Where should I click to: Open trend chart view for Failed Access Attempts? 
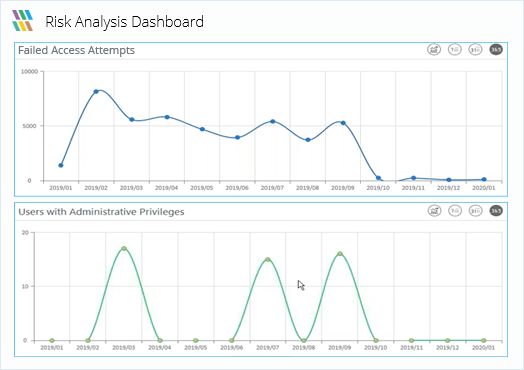tap(434, 50)
